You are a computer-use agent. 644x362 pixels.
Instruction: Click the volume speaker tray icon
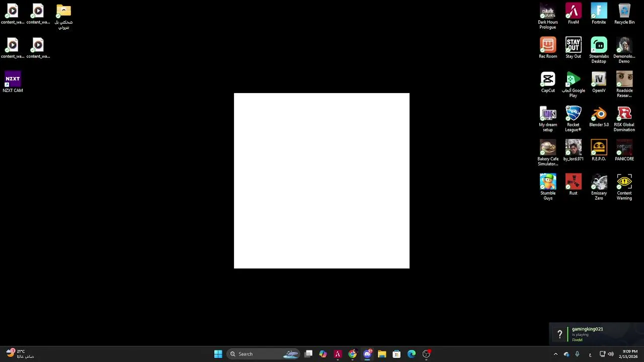[x=611, y=354]
